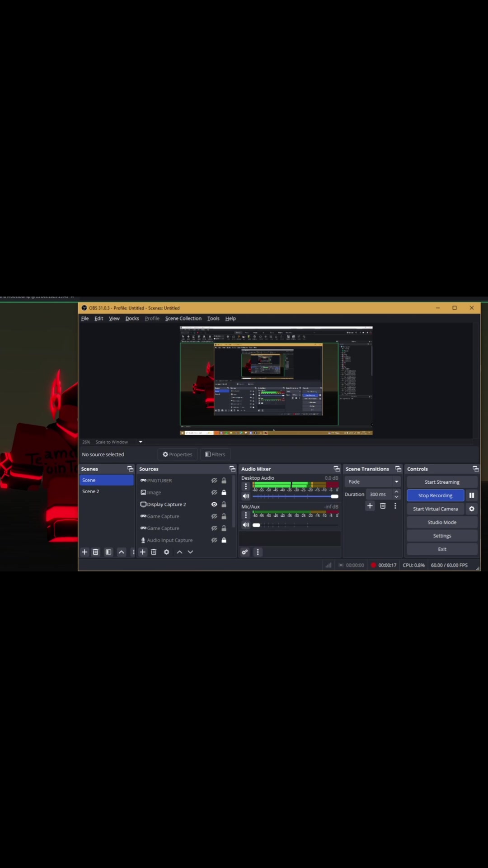Mute Mic/Aux speaker icon
Viewport: 488px width, 868px height.
tap(246, 525)
